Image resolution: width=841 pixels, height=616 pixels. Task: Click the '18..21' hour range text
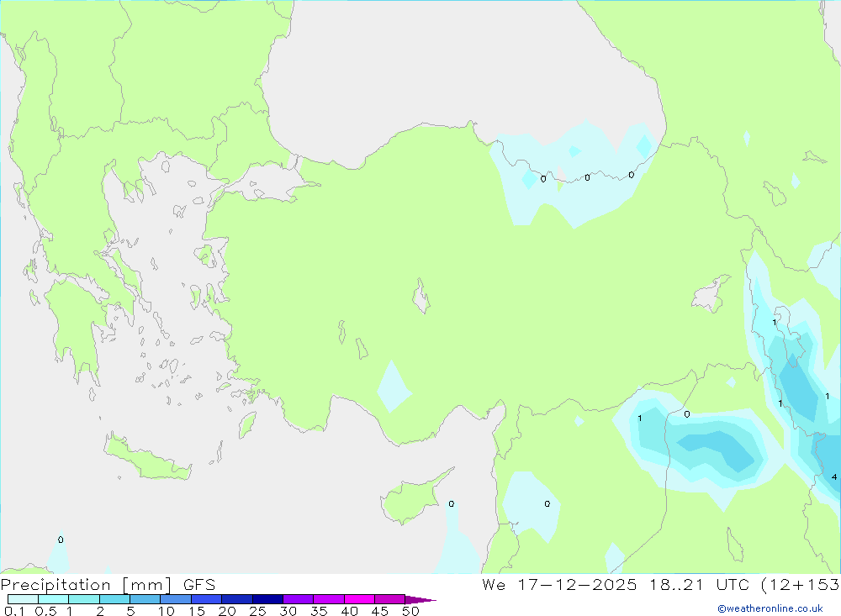[x=676, y=584]
